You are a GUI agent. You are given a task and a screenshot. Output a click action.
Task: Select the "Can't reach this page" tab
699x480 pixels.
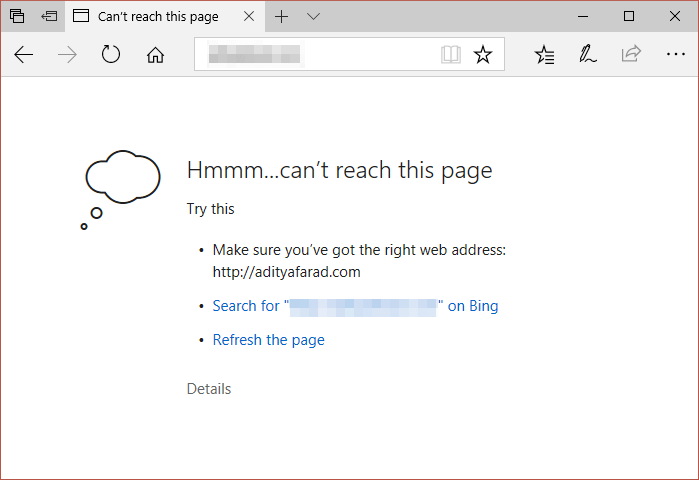point(160,16)
